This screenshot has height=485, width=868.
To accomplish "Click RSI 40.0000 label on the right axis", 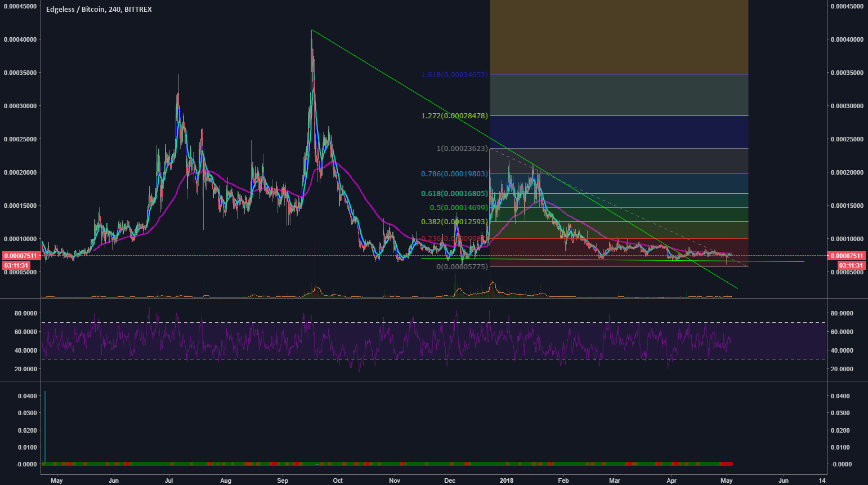I will pos(842,350).
